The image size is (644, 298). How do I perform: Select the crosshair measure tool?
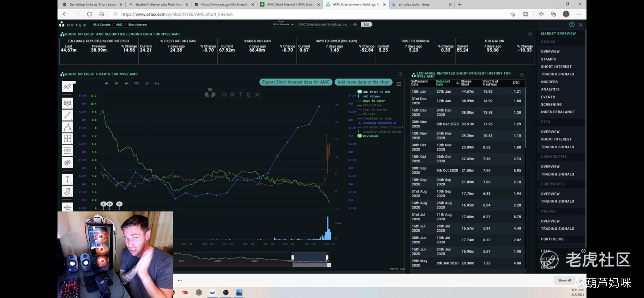pyautogui.click(x=67, y=139)
